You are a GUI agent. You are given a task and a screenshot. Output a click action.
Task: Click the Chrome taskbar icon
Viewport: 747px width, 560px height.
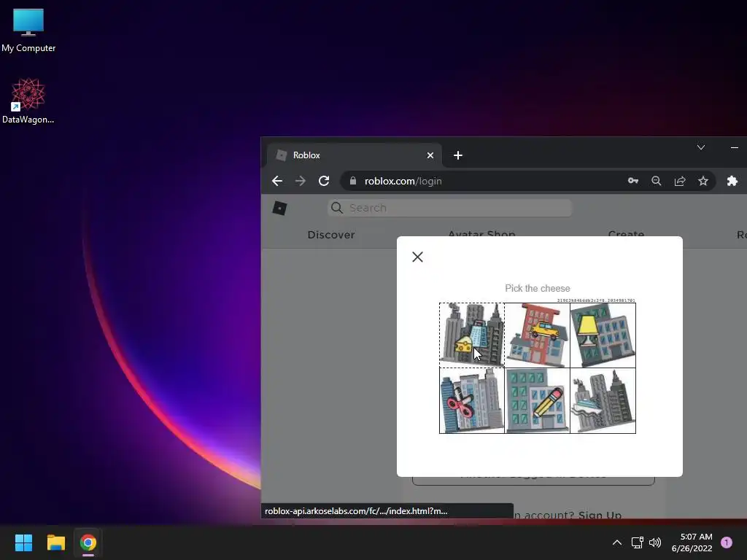(x=88, y=542)
